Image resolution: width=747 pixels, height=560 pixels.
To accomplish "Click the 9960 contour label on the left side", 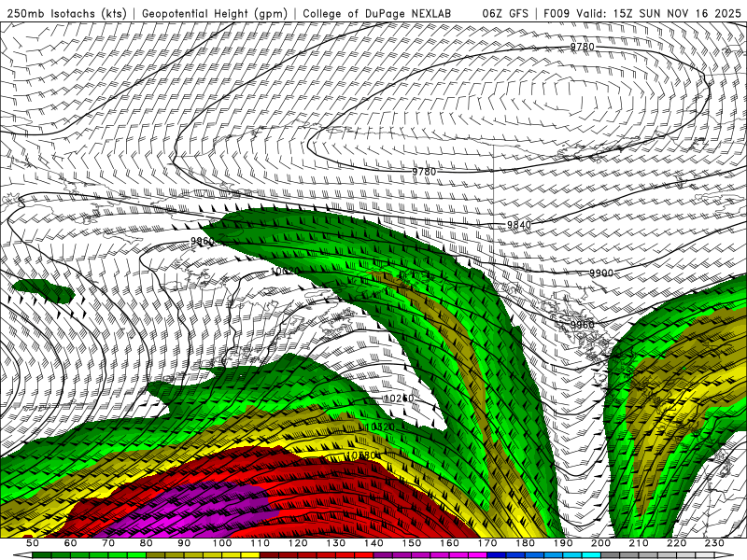I will pyautogui.click(x=203, y=242).
